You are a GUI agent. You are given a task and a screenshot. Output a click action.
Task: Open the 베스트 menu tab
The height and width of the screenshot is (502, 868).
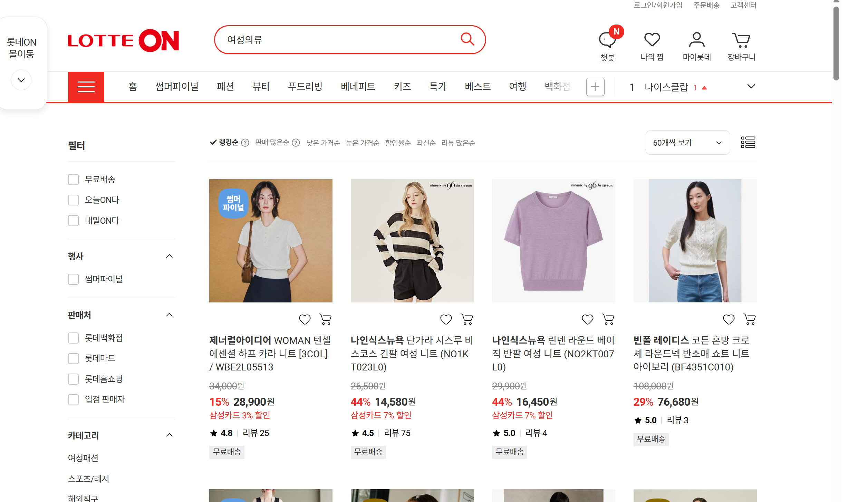[478, 87]
